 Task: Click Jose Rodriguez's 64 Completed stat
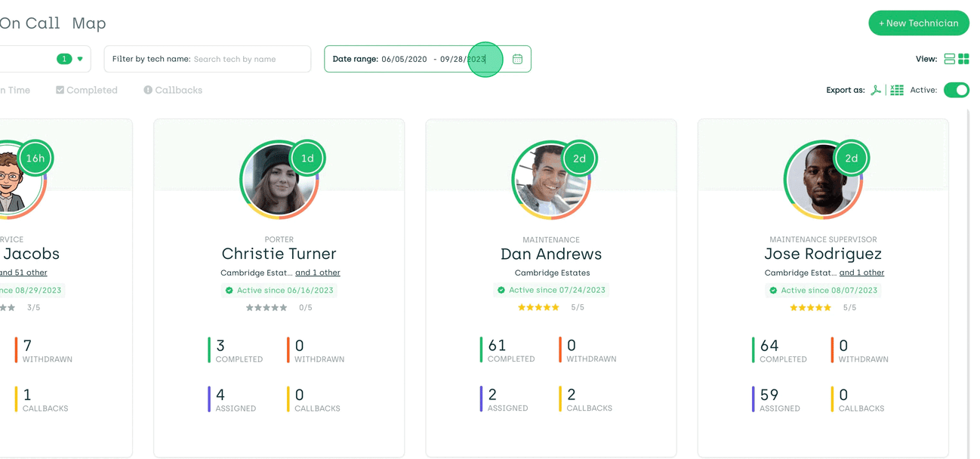[x=779, y=350]
